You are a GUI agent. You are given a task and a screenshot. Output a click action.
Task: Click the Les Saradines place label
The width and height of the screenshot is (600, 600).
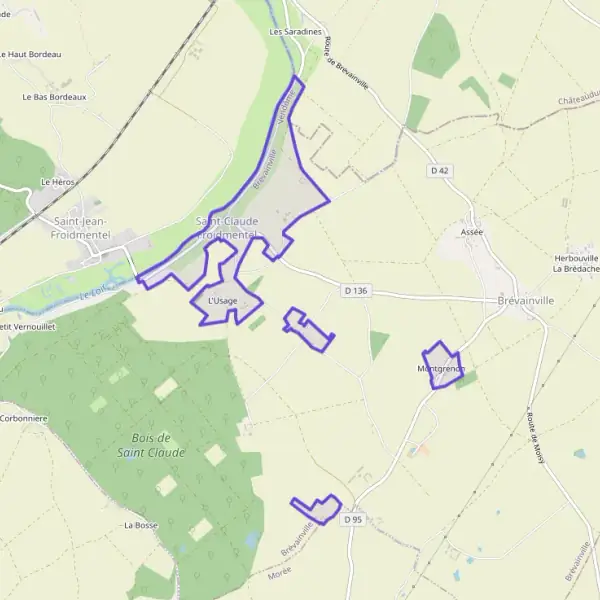[x=295, y=32]
